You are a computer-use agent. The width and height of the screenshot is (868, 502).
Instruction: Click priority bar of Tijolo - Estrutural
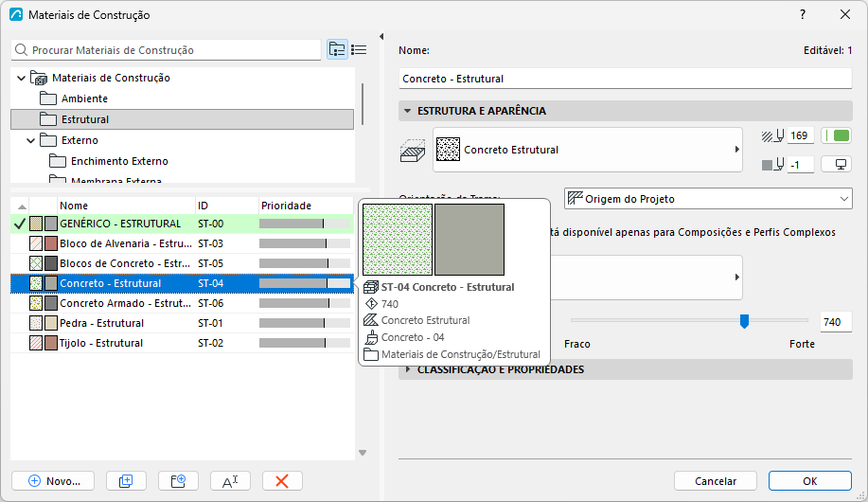[305, 343]
